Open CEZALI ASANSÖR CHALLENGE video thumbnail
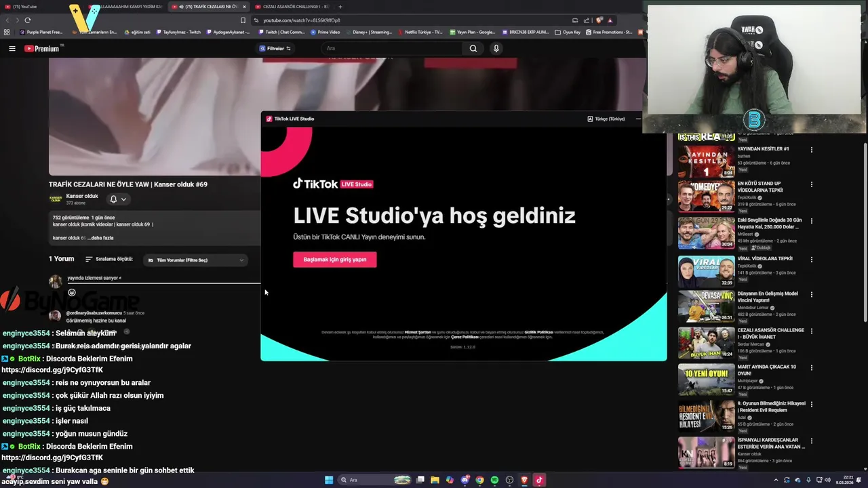This screenshot has width=868, height=488. tap(706, 343)
